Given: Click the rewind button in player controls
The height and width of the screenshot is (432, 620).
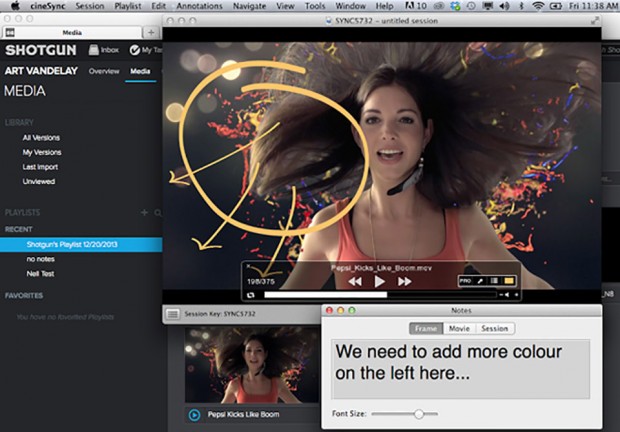Looking at the screenshot, I should coord(355,282).
